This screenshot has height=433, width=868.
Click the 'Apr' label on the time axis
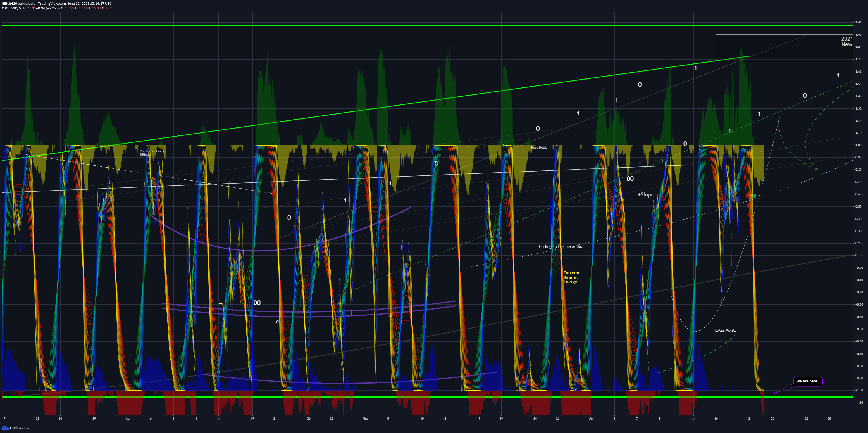coord(128,418)
